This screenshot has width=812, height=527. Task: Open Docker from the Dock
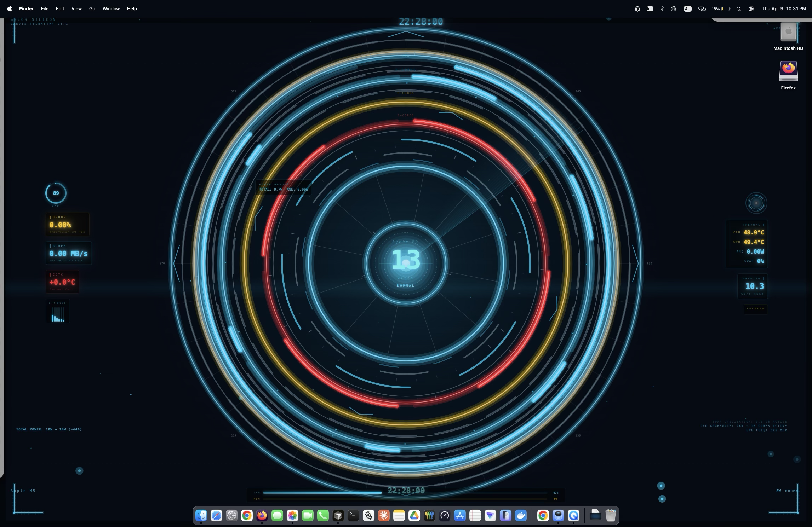coord(520,516)
